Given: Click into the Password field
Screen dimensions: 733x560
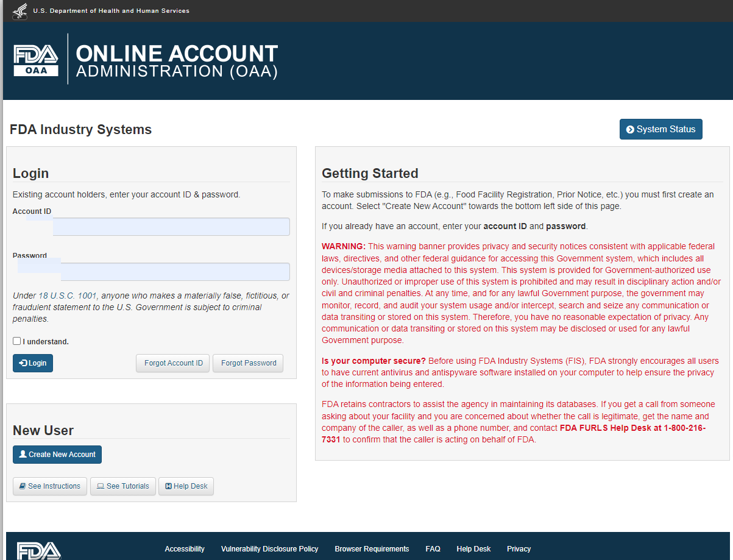Looking at the screenshot, I should 151,272.
